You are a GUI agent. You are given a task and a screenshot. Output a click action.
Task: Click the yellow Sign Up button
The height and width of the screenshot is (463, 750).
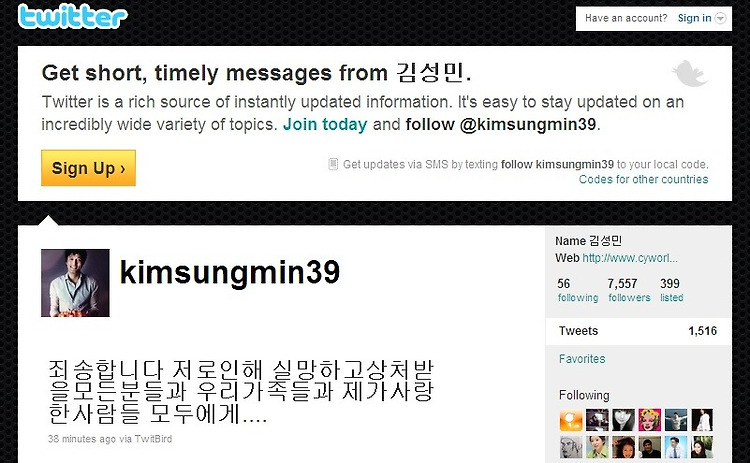click(88, 168)
